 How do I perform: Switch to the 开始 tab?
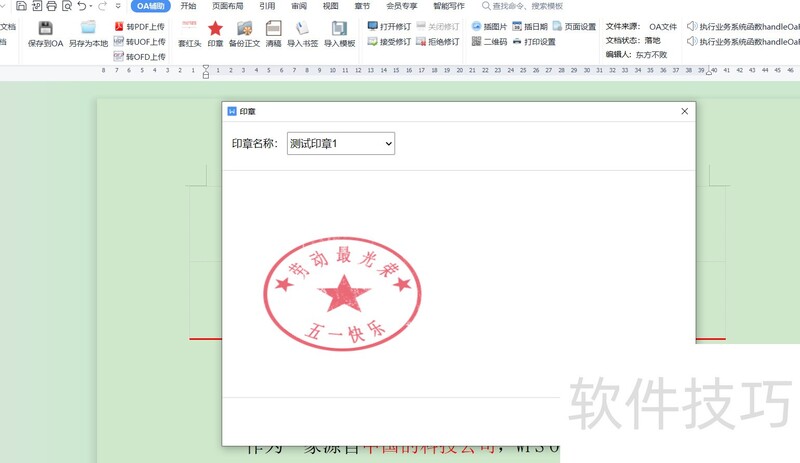pos(188,6)
